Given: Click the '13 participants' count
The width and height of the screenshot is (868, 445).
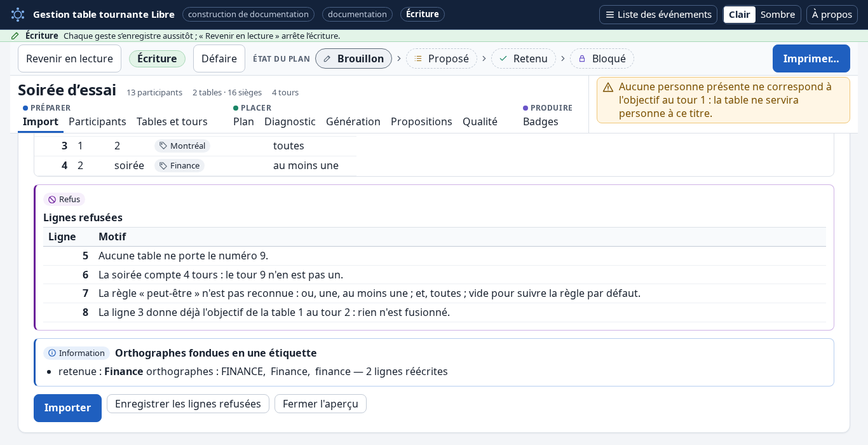Looking at the screenshot, I should click(154, 92).
